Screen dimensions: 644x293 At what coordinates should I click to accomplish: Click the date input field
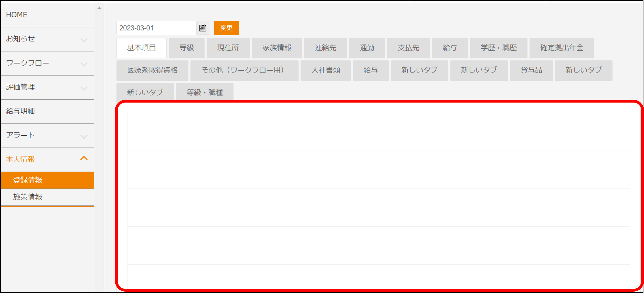(156, 28)
